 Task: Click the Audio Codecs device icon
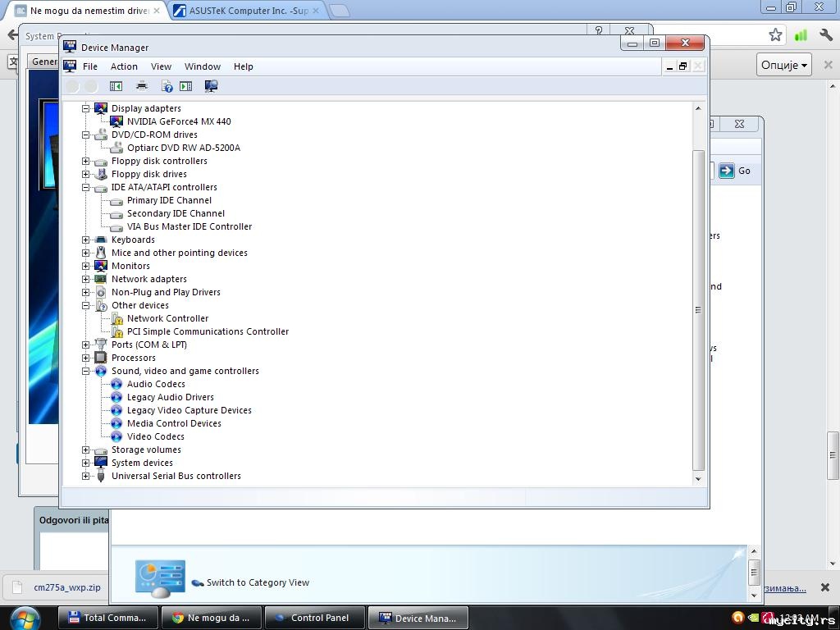point(116,384)
